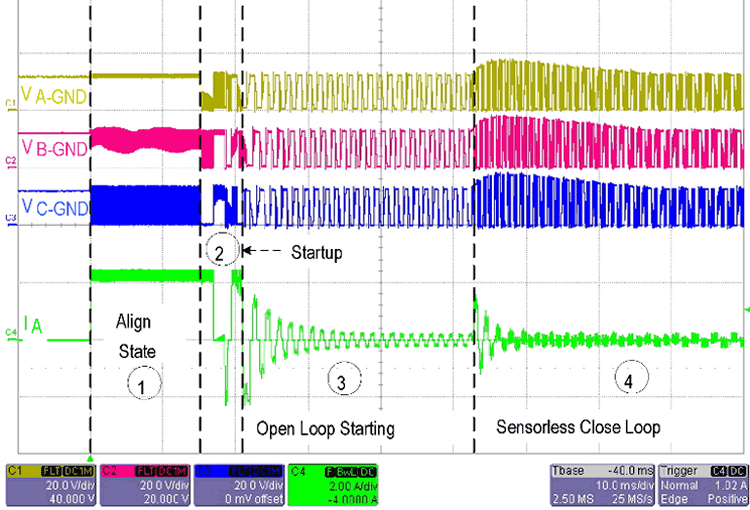Screen dimensions: 750x510
Task: Click the circled number 3 marker
Action: (x=341, y=381)
